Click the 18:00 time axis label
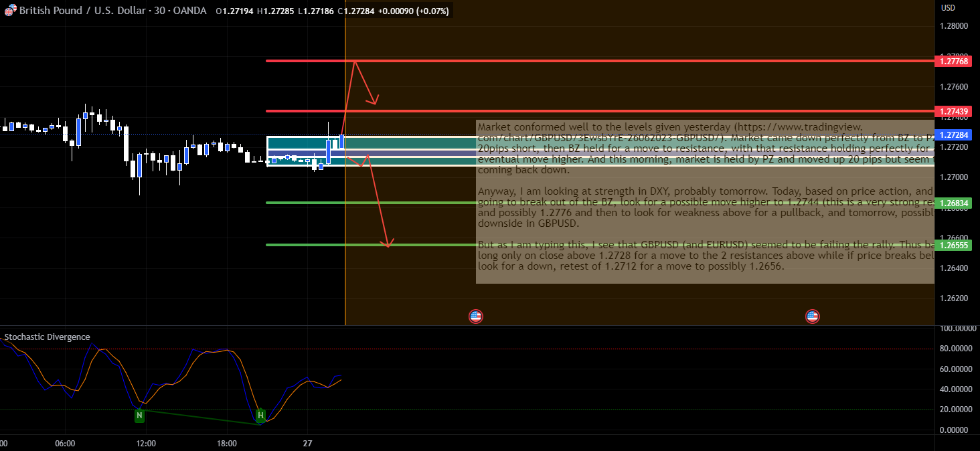Viewport: 980px width, 451px height. (227, 444)
